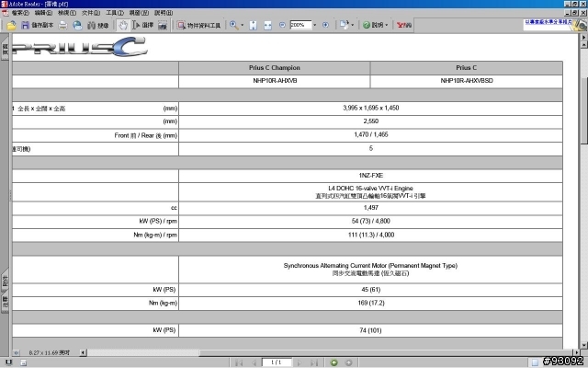Click the status bar leftmost icon
The image size is (588, 368).
[x=8, y=362]
